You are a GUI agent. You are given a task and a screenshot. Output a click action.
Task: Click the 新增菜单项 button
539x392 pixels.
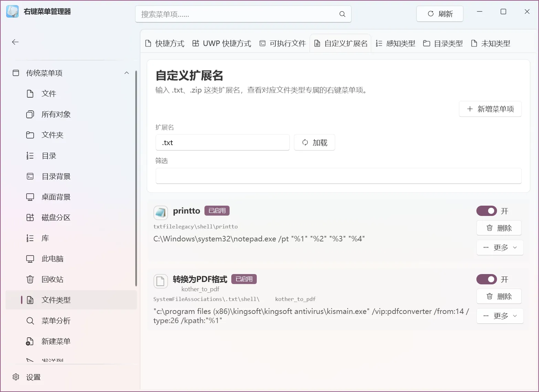pyautogui.click(x=490, y=109)
